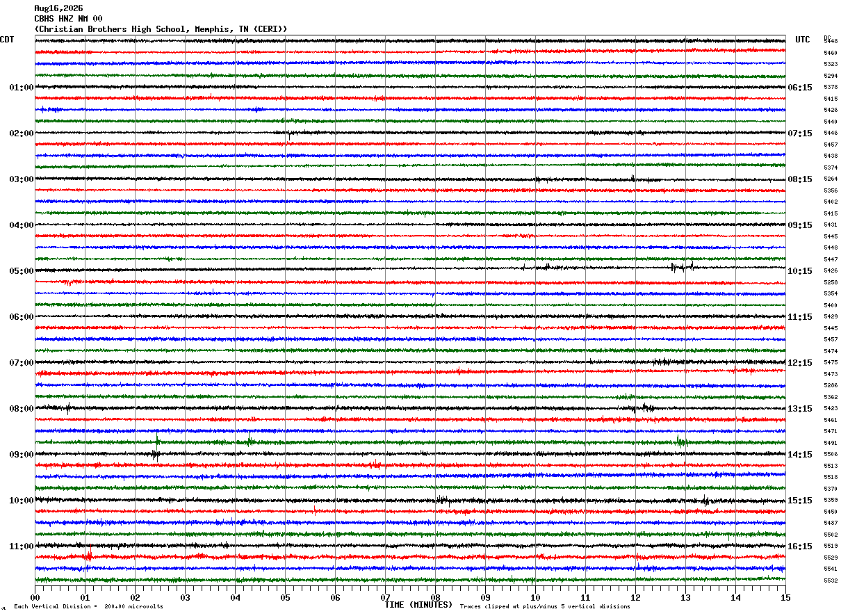This screenshot has height=616, width=841.
Task: Click the DC value '5506'
Action: 831,455
